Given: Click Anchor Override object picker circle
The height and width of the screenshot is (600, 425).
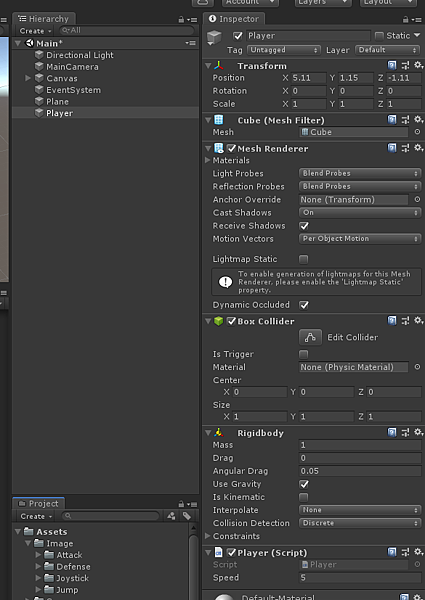Looking at the screenshot, I should (x=417, y=199).
